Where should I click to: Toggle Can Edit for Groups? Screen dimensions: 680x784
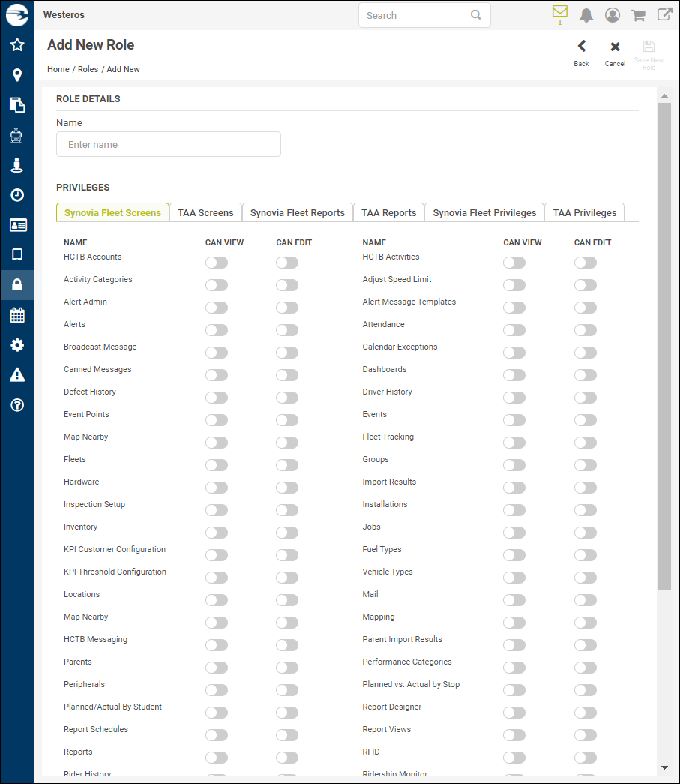coord(586,465)
